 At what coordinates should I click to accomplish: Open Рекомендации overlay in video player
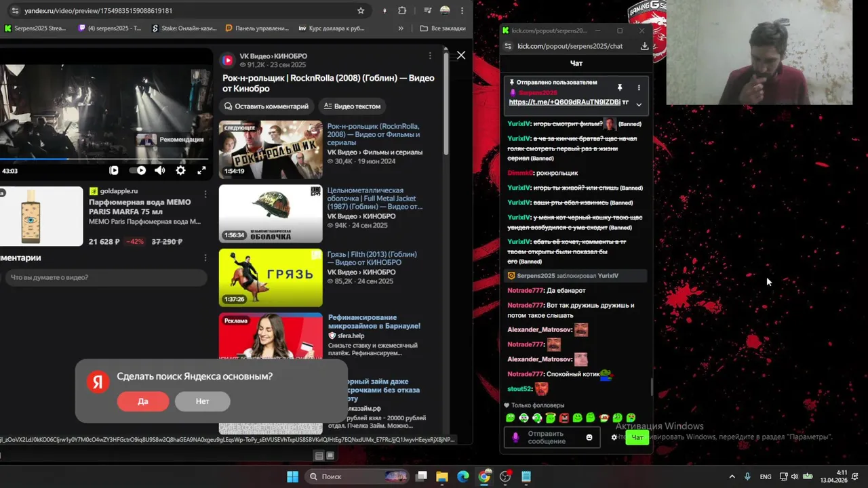[171, 140]
